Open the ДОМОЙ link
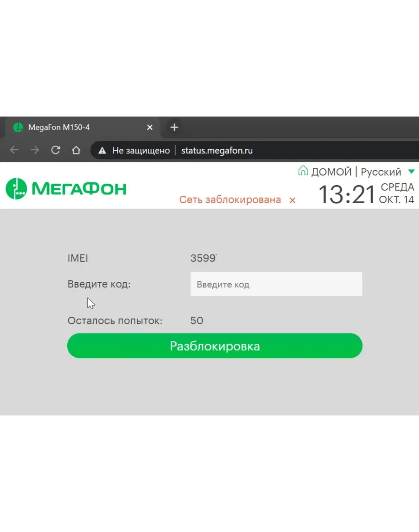419x532 pixels. [331, 172]
